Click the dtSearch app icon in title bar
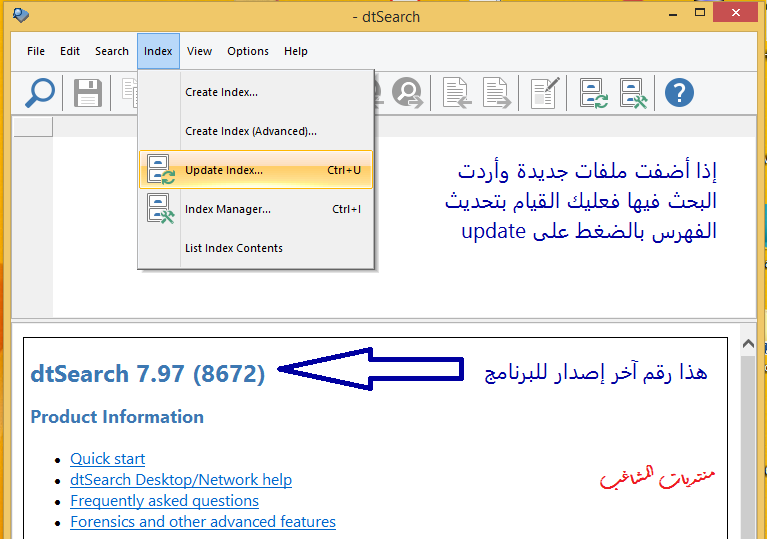Screen dimensions: 767x539 21,15
